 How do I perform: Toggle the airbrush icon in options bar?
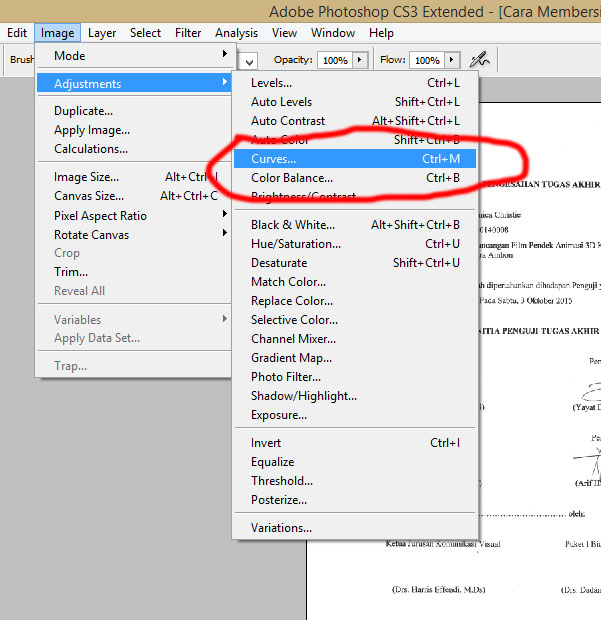coord(479,60)
